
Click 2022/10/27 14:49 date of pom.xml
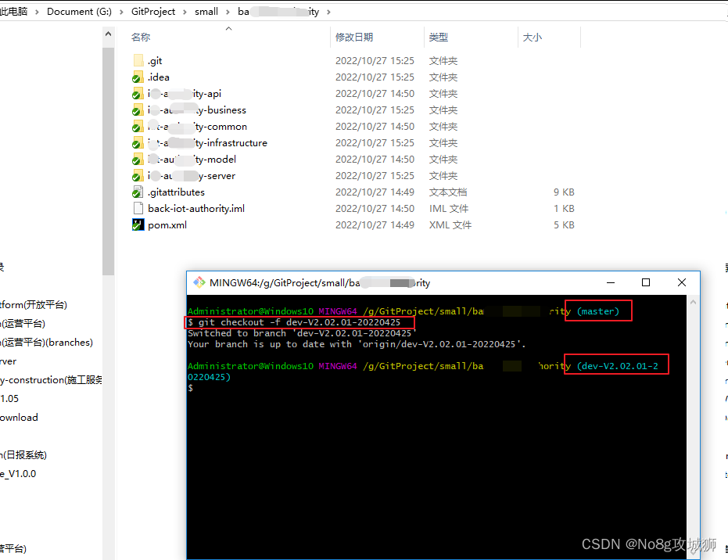click(x=375, y=224)
